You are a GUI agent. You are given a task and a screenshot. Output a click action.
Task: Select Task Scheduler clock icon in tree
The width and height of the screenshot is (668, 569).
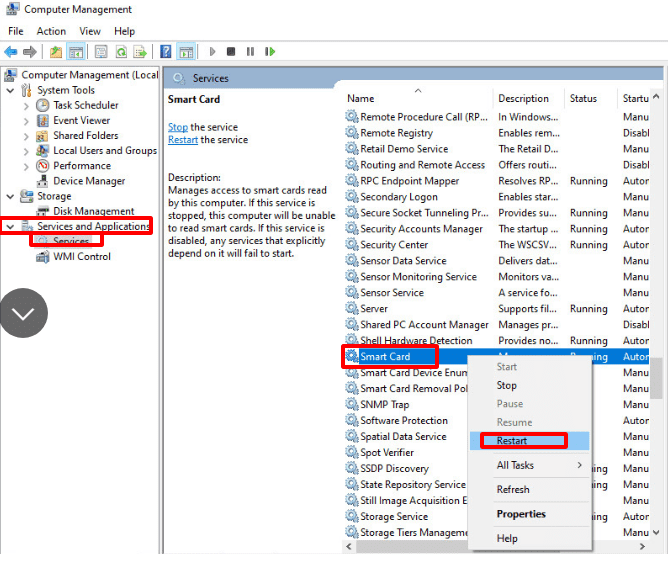43,105
